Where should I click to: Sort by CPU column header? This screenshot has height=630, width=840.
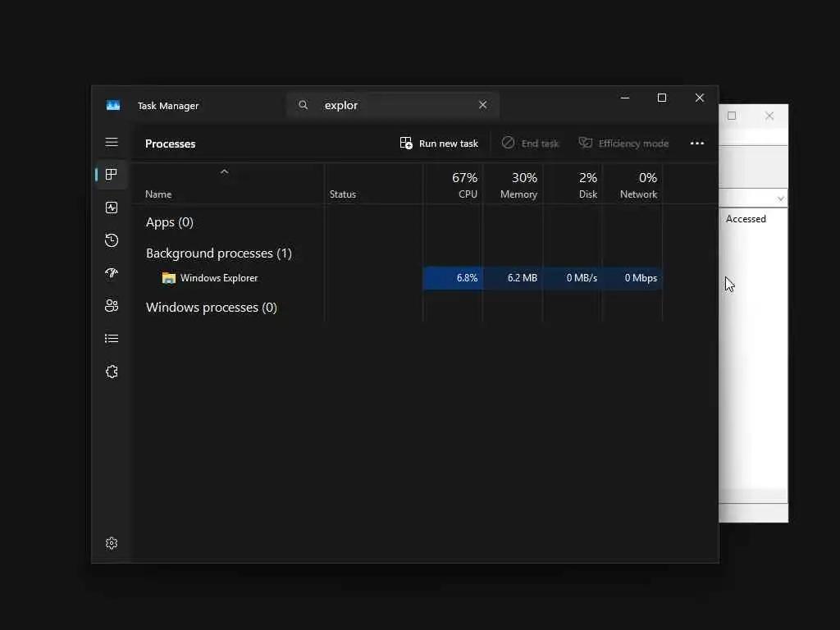click(x=453, y=185)
